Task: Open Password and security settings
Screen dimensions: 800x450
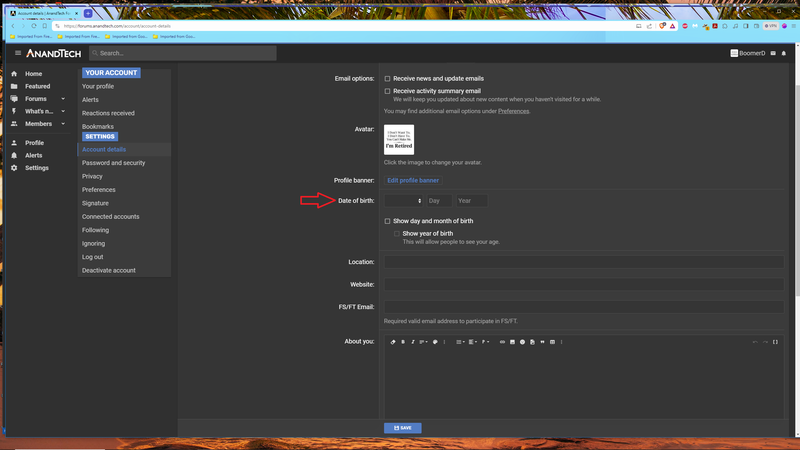Action: [113, 163]
